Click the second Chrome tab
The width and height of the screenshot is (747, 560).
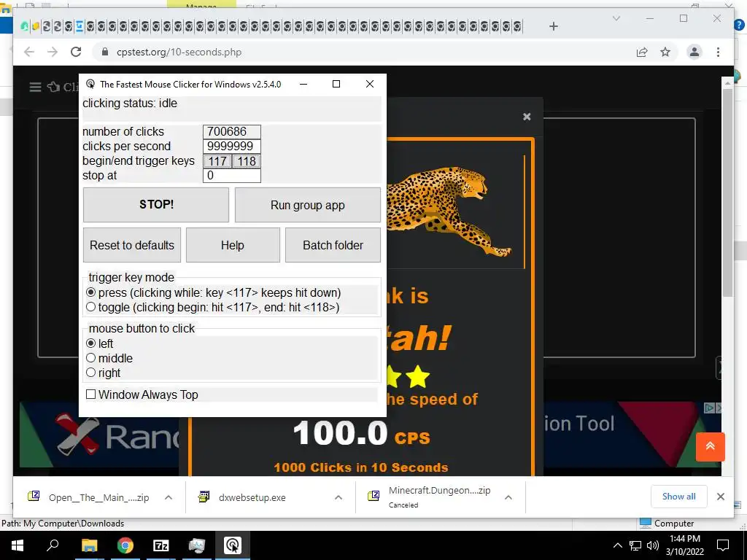tap(35, 26)
